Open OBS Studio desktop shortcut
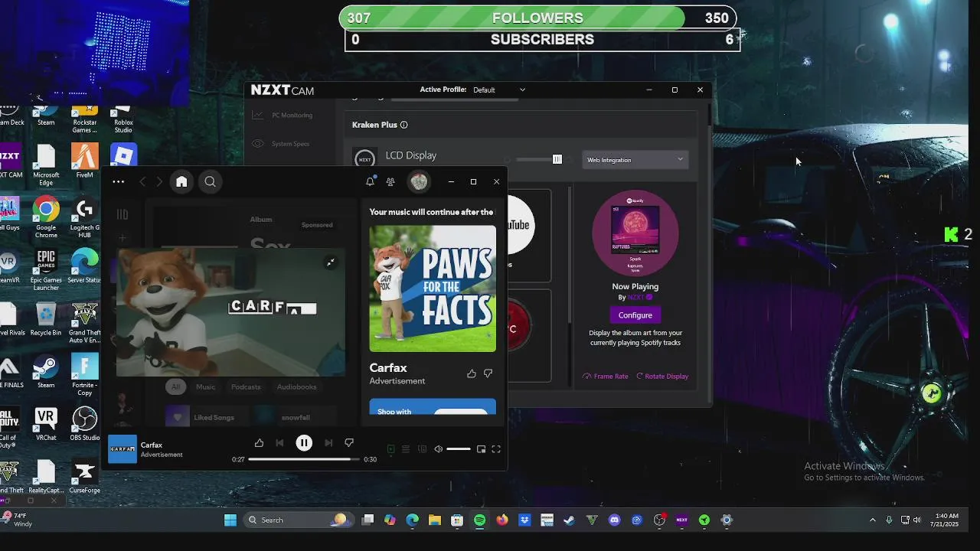Image resolution: width=980 pixels, height=551 pixels. point(84,425)
